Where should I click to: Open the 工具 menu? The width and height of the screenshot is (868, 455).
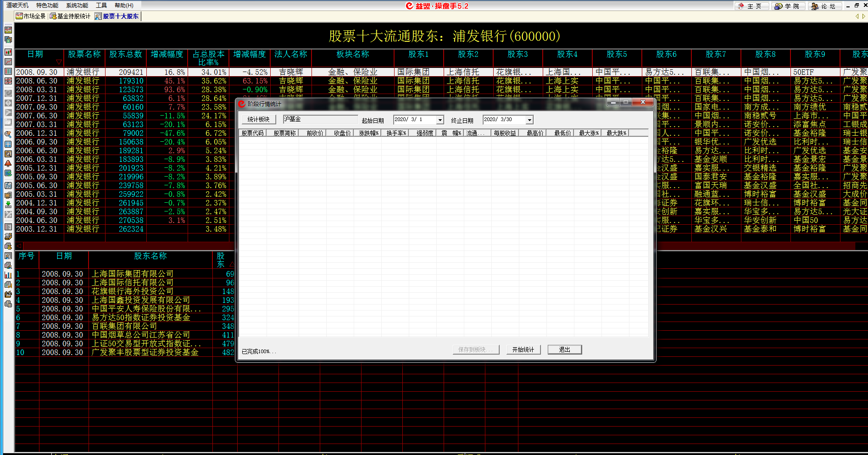pos(101,6)
